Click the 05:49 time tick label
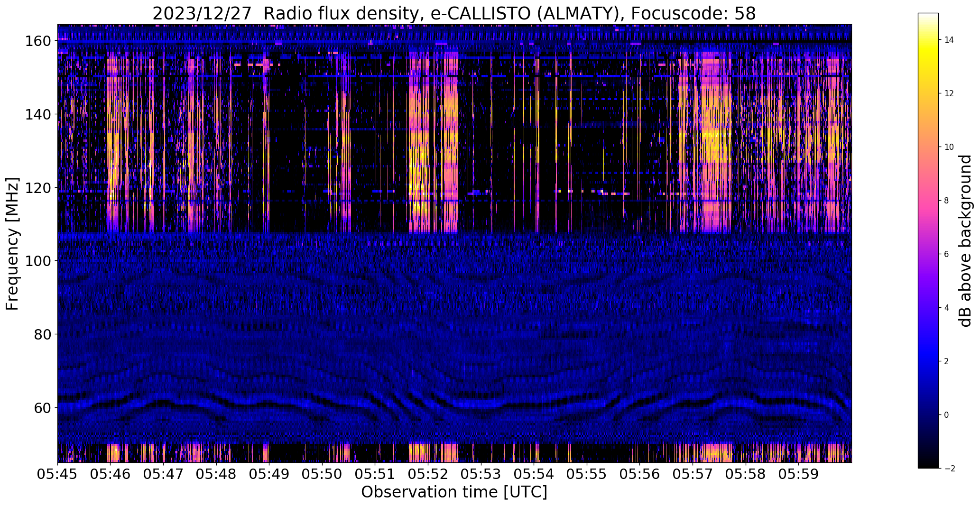 [x=269, y=475]
